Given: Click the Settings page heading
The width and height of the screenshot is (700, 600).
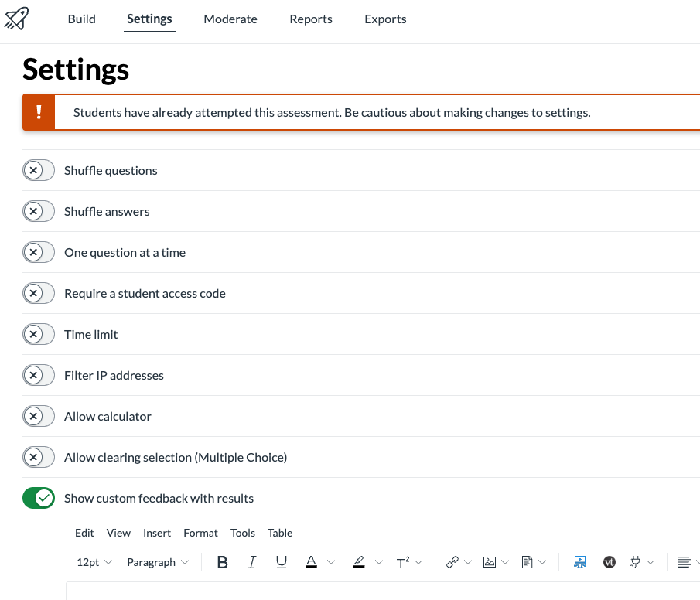Looking at the screenshot, I should click(x=76, y=70).
